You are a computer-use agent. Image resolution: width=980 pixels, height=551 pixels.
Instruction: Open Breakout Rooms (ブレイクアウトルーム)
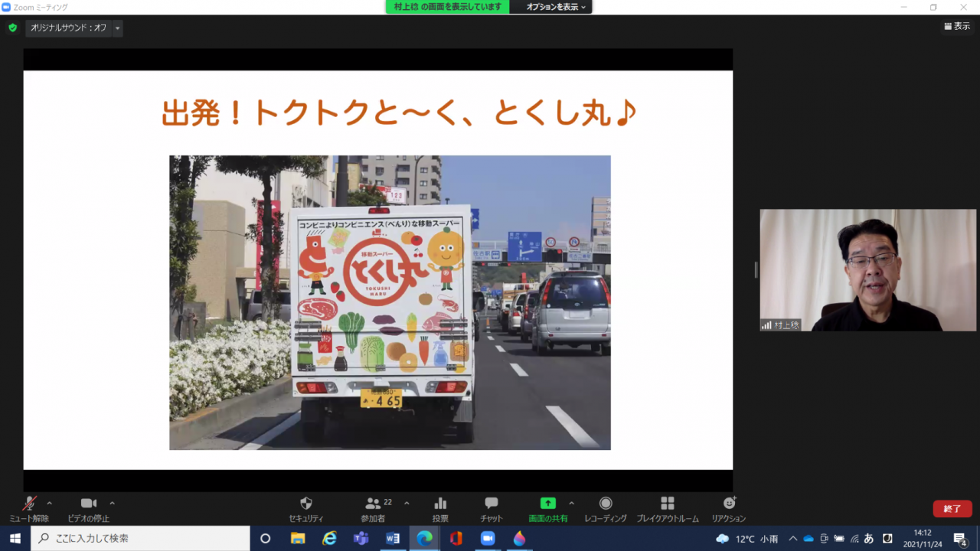click(x=668, y=504)
